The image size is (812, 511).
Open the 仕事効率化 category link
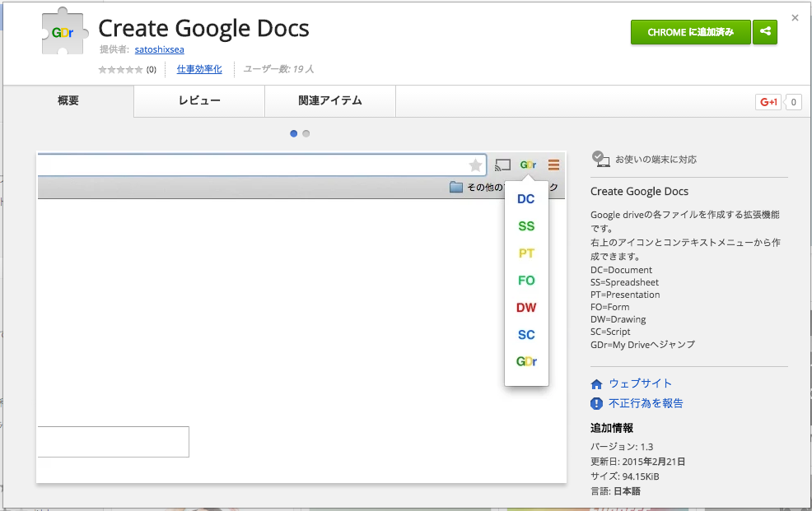tap(199, 69)
